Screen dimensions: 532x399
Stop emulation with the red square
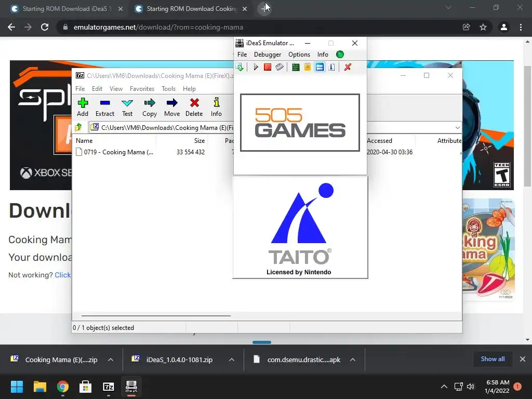click(268, 67)
